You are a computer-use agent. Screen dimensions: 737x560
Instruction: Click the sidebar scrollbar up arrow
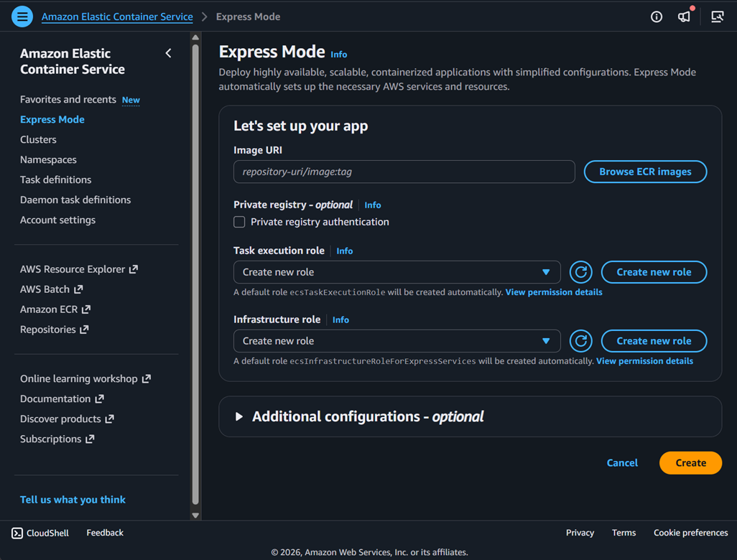coord(195,37)
